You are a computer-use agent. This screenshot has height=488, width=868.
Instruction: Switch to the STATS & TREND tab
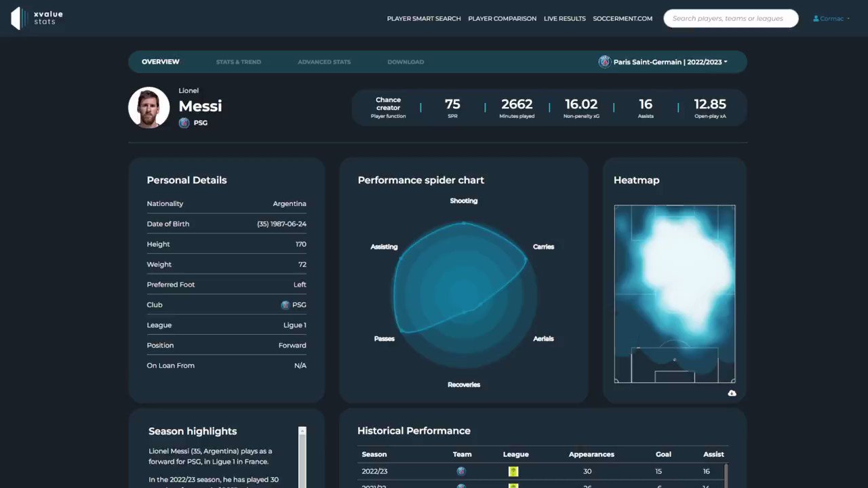(x=238, y=62)
